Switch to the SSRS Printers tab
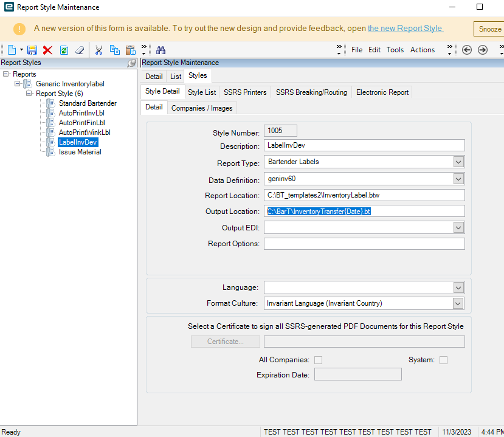 pos(245,92)
